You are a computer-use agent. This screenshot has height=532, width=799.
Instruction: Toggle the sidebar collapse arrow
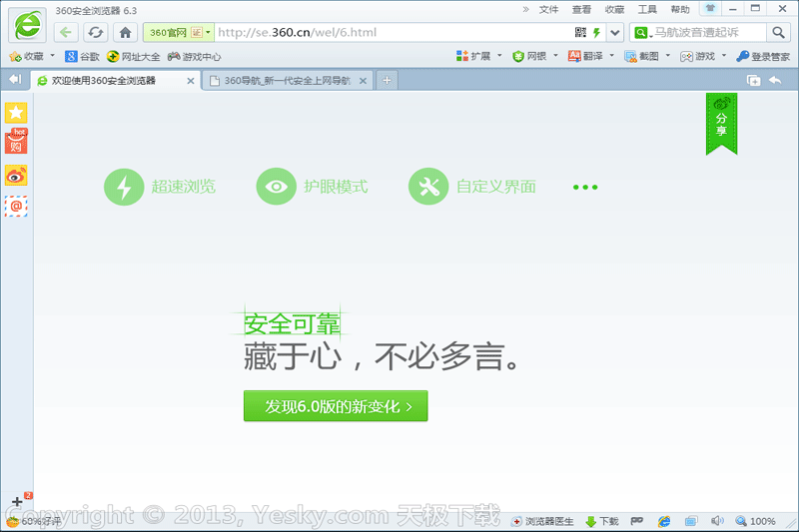point(14,79)
